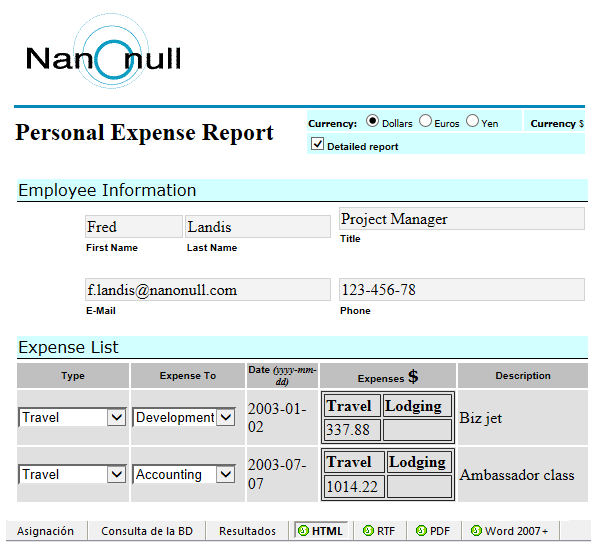Viewport: 597px width, 547px height.
Task: Click the Nanonull logo
Action: 104,53
